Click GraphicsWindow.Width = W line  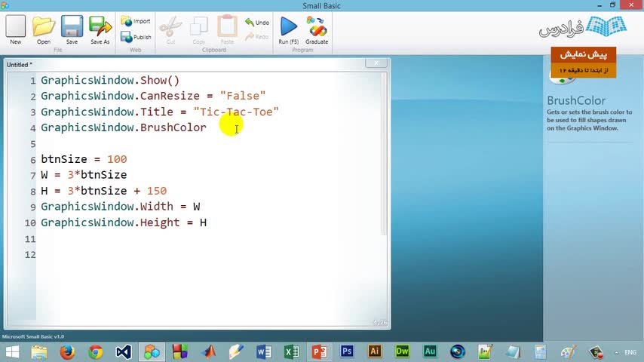click(x=121, y=207)
